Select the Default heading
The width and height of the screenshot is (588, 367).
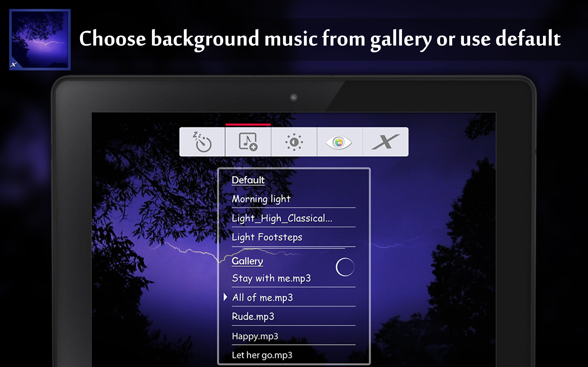click(248, 180)
